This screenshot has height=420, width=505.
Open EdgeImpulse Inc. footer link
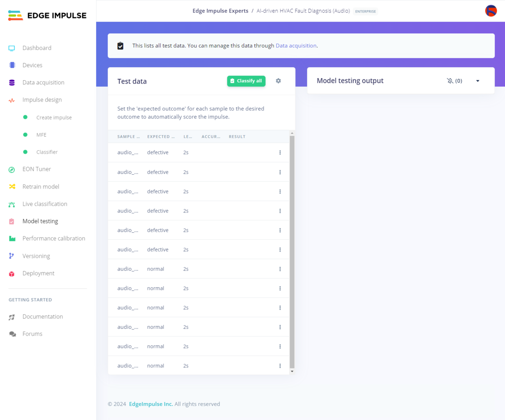pyautogui.click(x=151, y=404)
